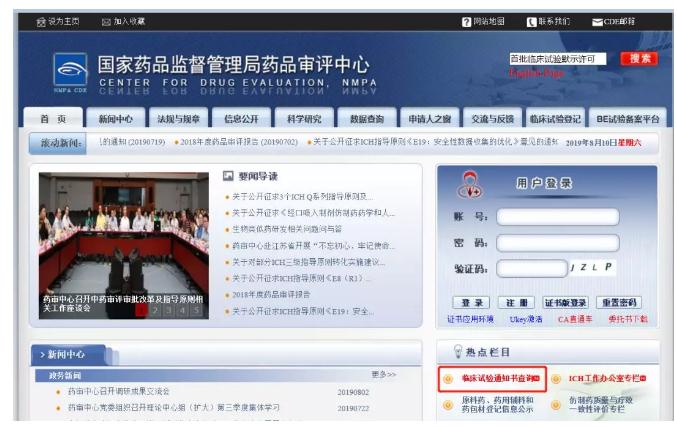
Task: Open 申请人之窗 tab
Action: [430, 118]
